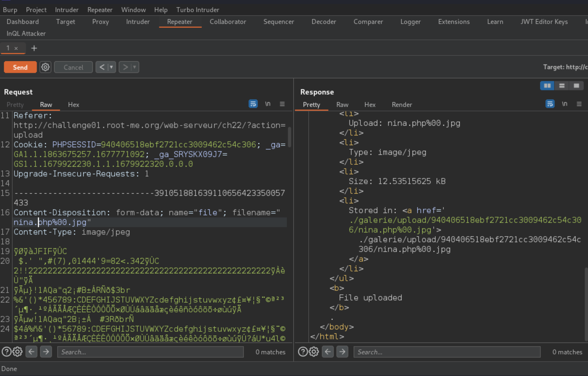Image resolution: width=588 pixels, height=376 pixels.
Task: Open next history dropdown arrow
Action: click(135, 67)
